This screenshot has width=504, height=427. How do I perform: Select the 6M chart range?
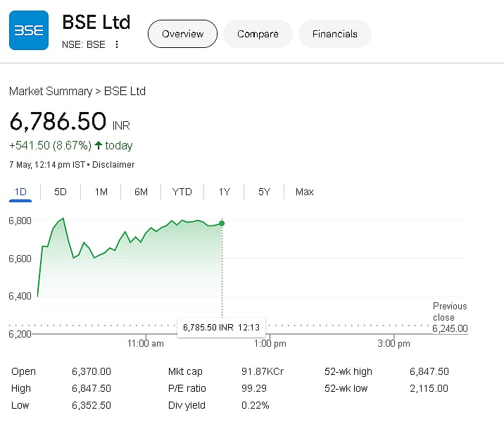141,192
